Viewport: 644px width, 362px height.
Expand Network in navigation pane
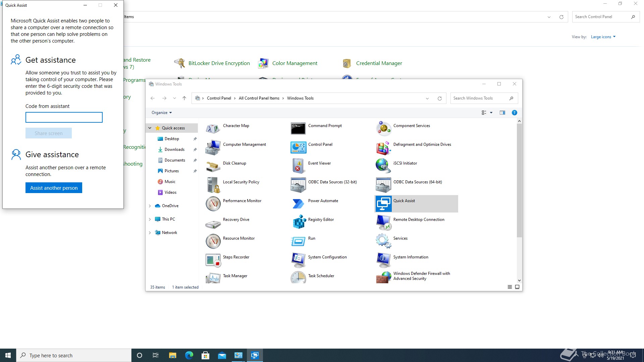[x=150, y=233]
